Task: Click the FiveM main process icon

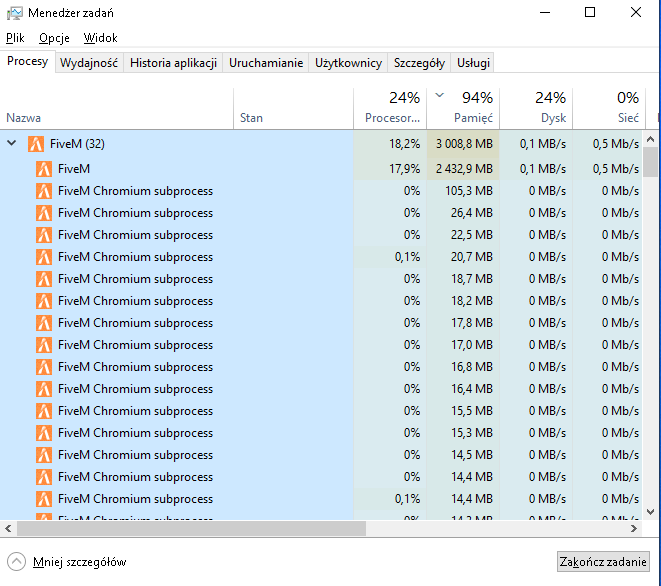Action: [x=44, y=169]
